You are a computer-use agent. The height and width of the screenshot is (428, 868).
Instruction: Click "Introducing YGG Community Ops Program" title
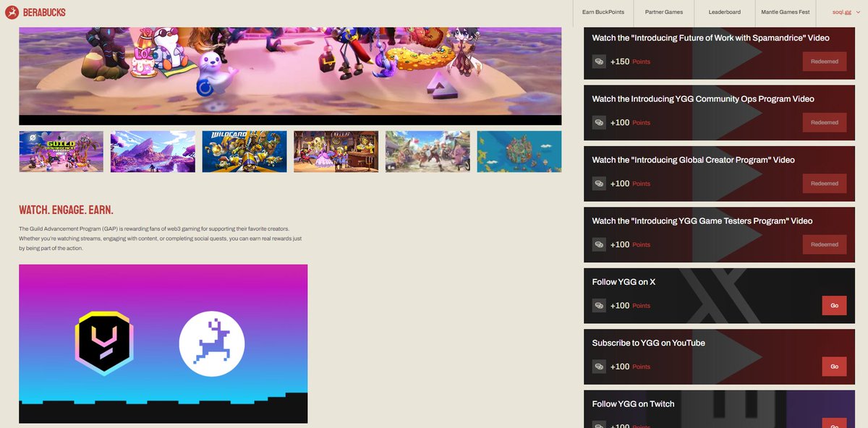(x=703, y=99)
